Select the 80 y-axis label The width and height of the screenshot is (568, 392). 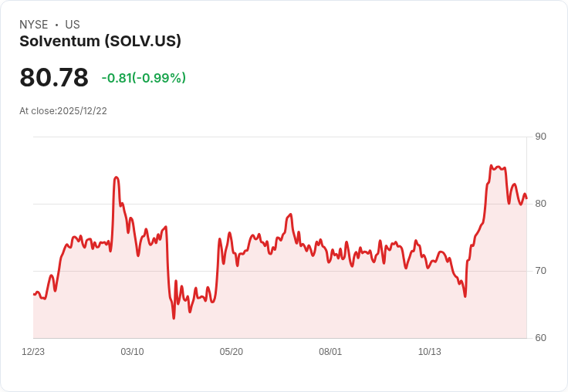coord(540,204)
